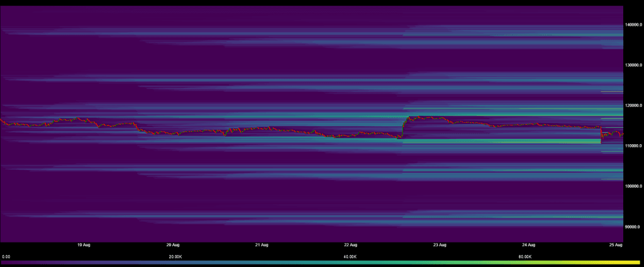Click the 130000.0 price axis label
This screenshot has width=644, height=267.
(633, 65)
